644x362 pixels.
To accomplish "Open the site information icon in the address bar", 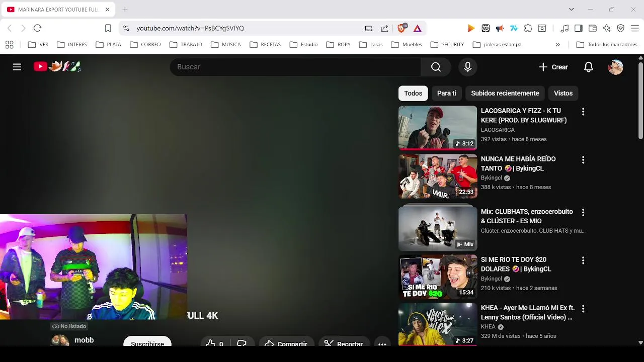I will point(126,28).
